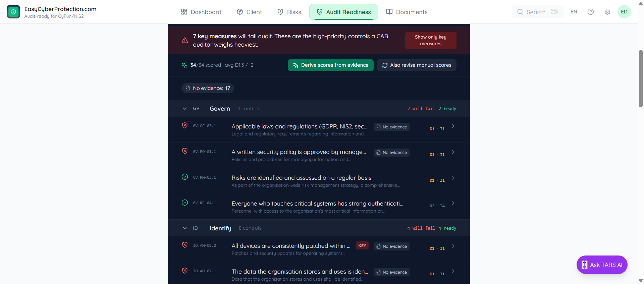Open the Dashboard tab
Viewport: 644px width, 284px height.
201,12
